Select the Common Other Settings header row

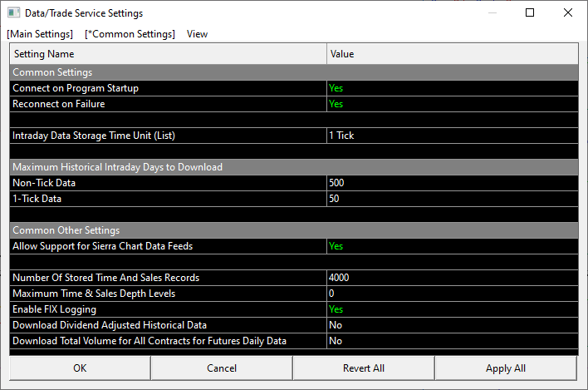[x=294, y=230]
